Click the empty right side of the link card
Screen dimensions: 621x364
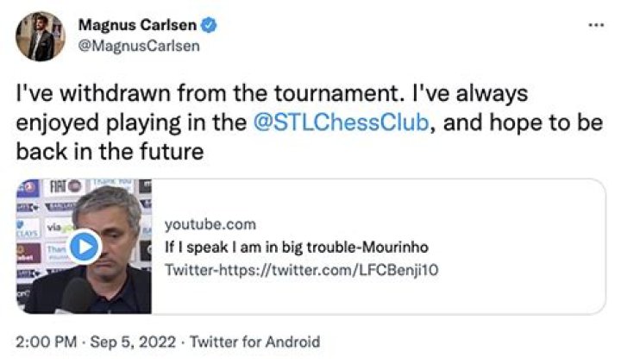[535, 246]
